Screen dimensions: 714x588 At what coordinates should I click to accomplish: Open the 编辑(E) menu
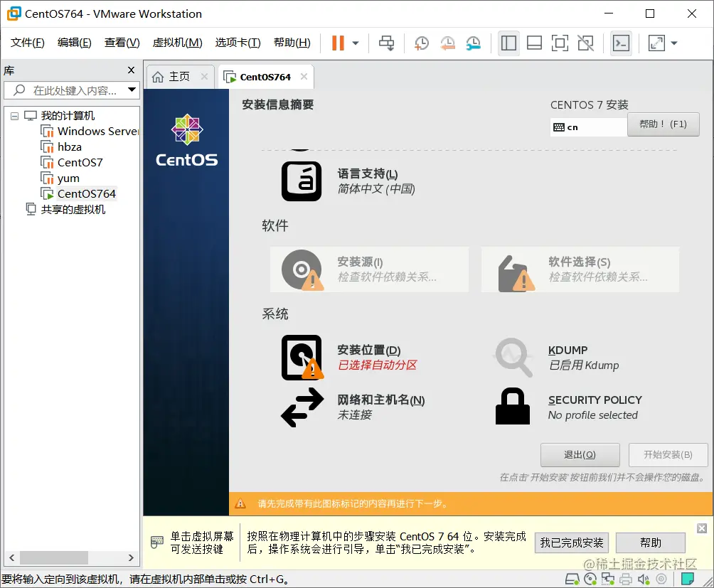click(x=74, y=43)
